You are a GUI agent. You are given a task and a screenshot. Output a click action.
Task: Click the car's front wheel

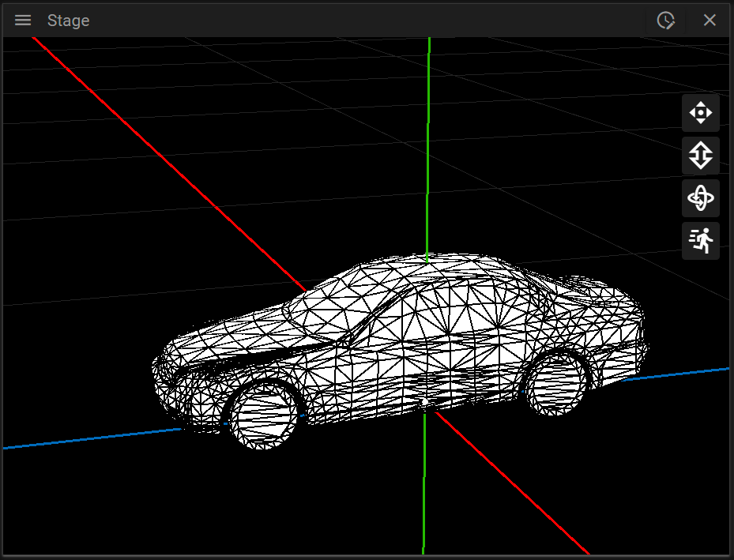(x=263, y=415)
